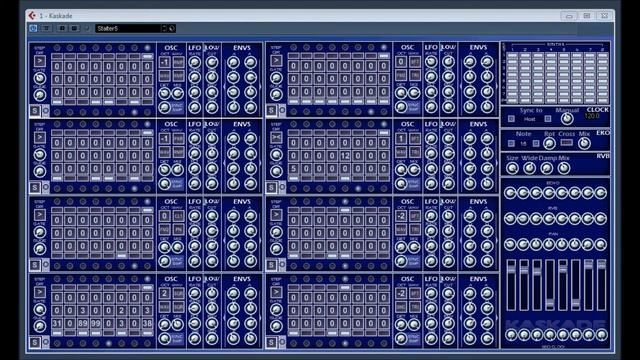640x360 pixels.
Task: Click previous arrow left of Sync to Host
Action: click(511, 119)
